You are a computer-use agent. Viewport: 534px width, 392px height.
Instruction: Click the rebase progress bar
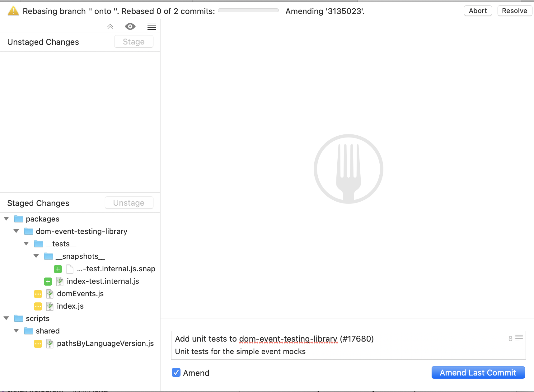point(248,10)
